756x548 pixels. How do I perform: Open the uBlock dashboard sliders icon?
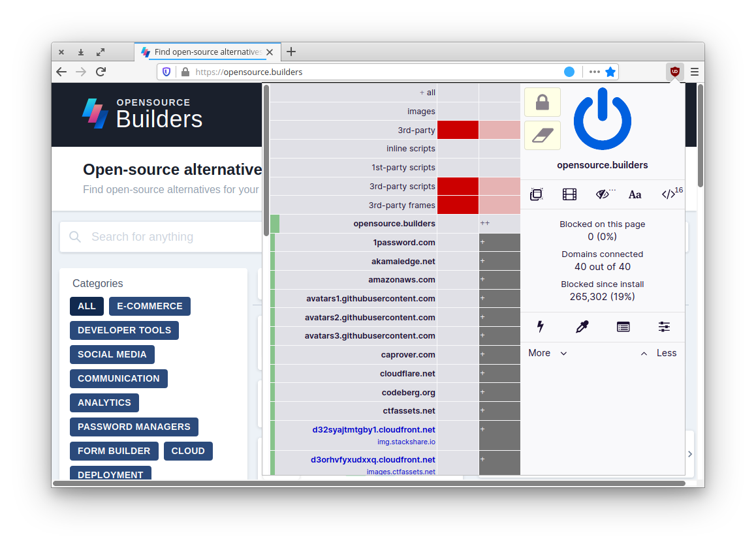click(x=664, y=327)
